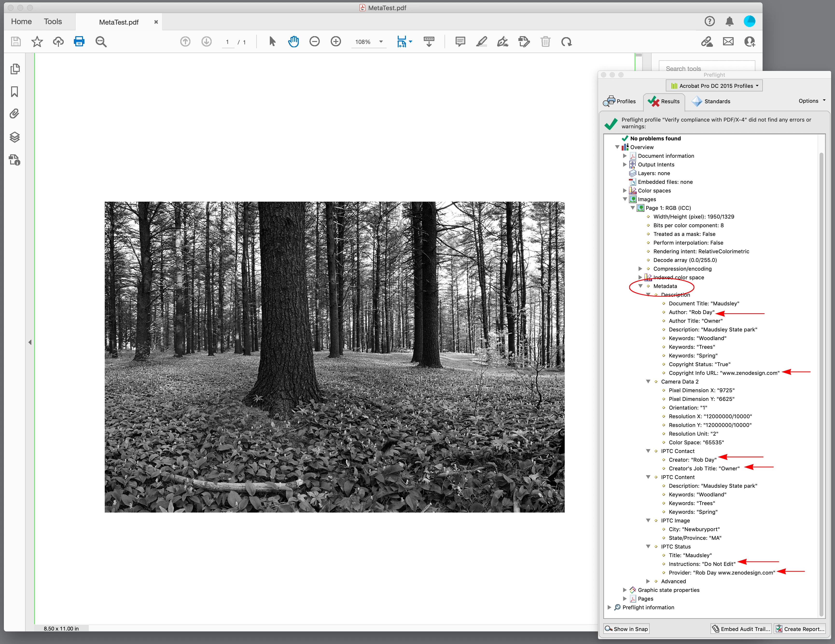Open the 108% zoom level dropdown
Viewport: 835px width, 644px height.
[x=381, y=42]
